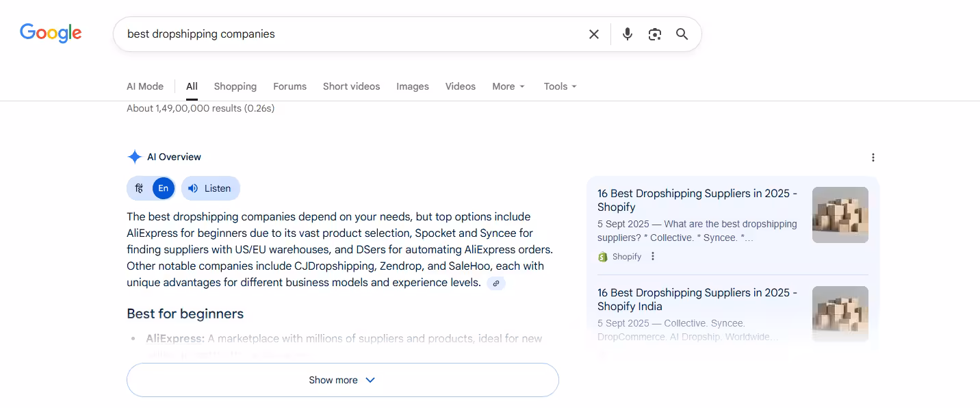Switch to the Images tab
980x408 pixels.
click(413, 86)
